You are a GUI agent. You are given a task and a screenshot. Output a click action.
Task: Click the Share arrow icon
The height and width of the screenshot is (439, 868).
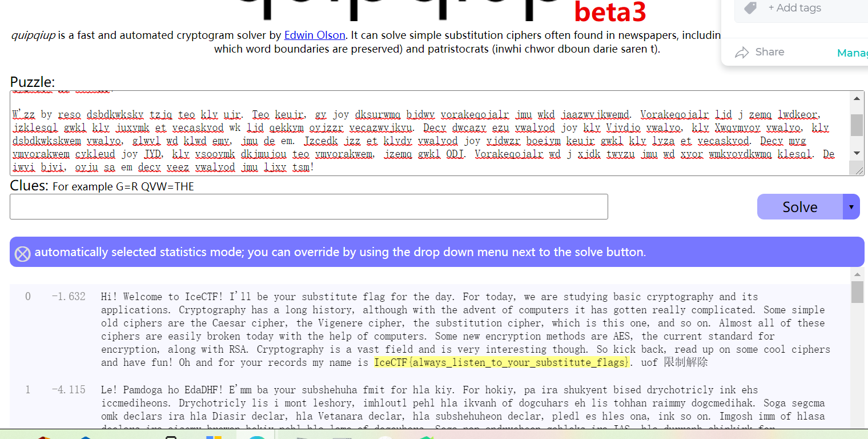pyautogui.click(x=742, y=53)
